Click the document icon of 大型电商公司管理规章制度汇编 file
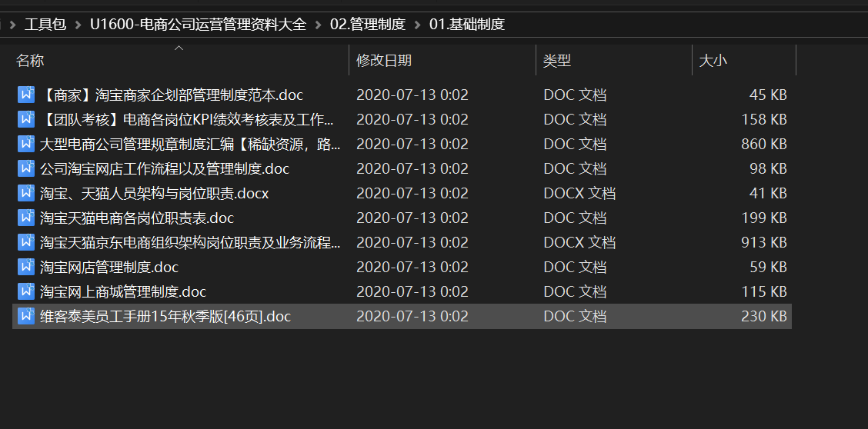 pos(26,144)
